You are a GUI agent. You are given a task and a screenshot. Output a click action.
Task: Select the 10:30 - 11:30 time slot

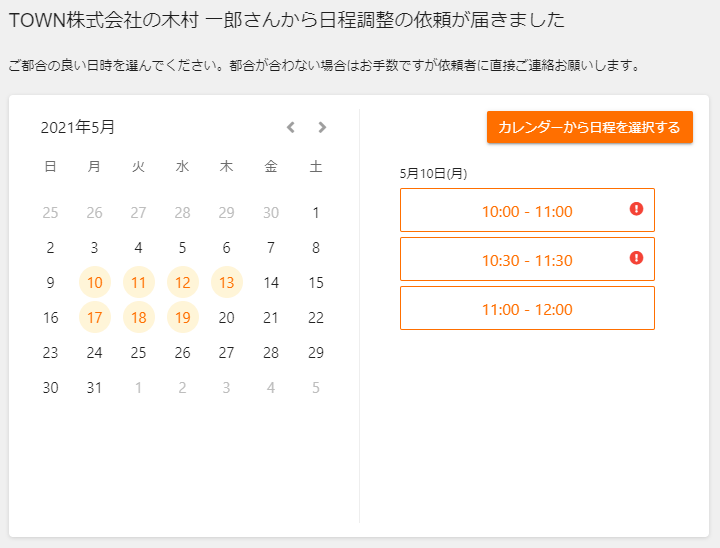click(x=526, y=260)
